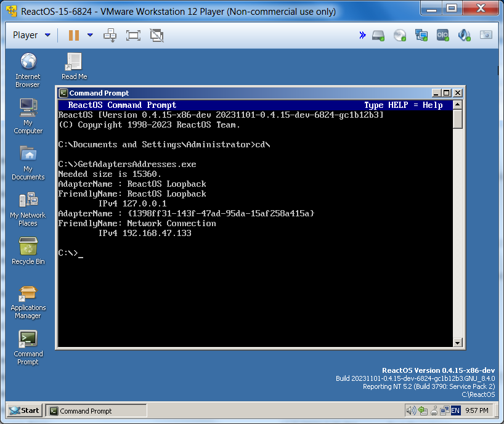Select the Applications Manager desktop icon
The width and height of the screenshot is (504, 424).
tap(28, 302)
